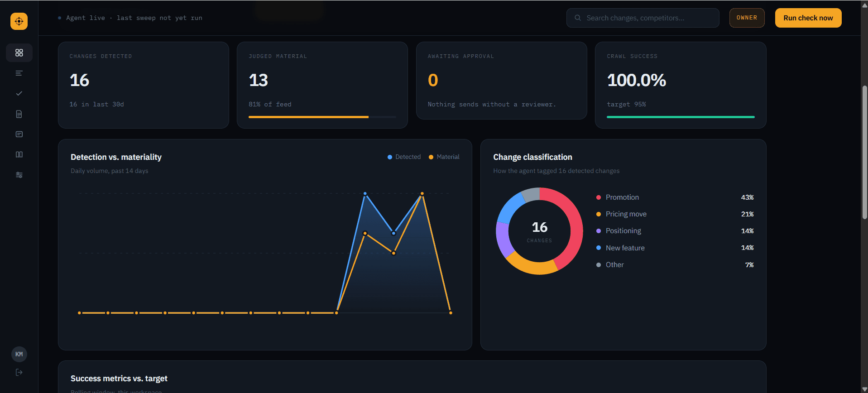Click the scrollbar down arrow
Viewport: 868px width, 393px height.
click(x=864, y=389)
